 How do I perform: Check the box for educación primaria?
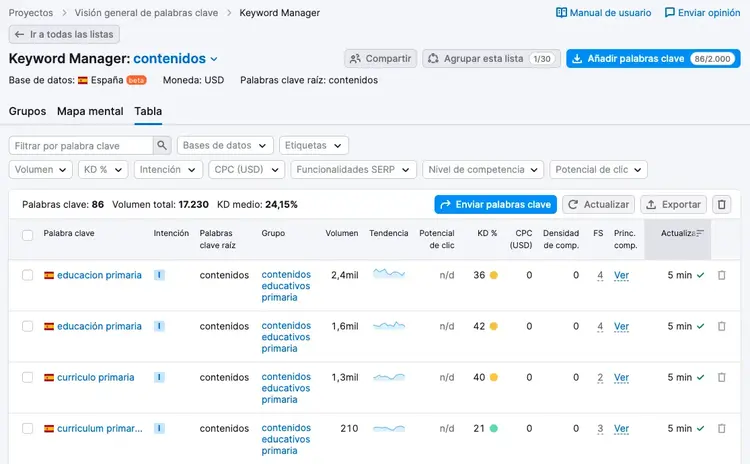tap(28, 326)
